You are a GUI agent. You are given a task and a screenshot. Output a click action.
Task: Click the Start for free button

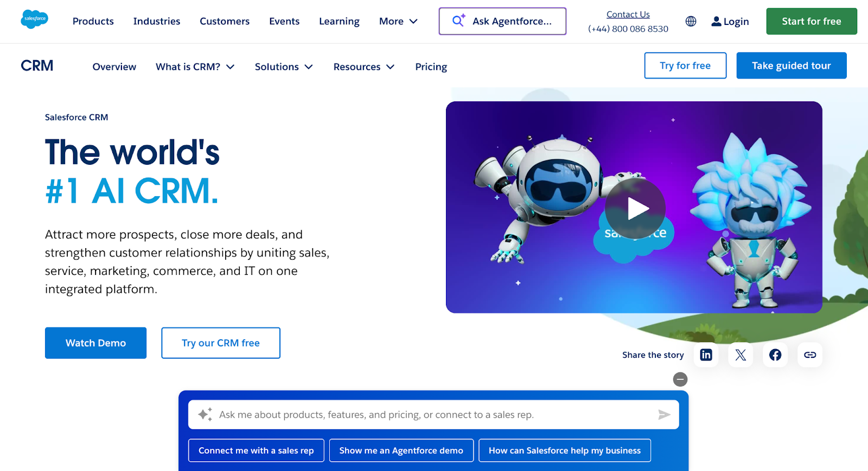[812, 21]
